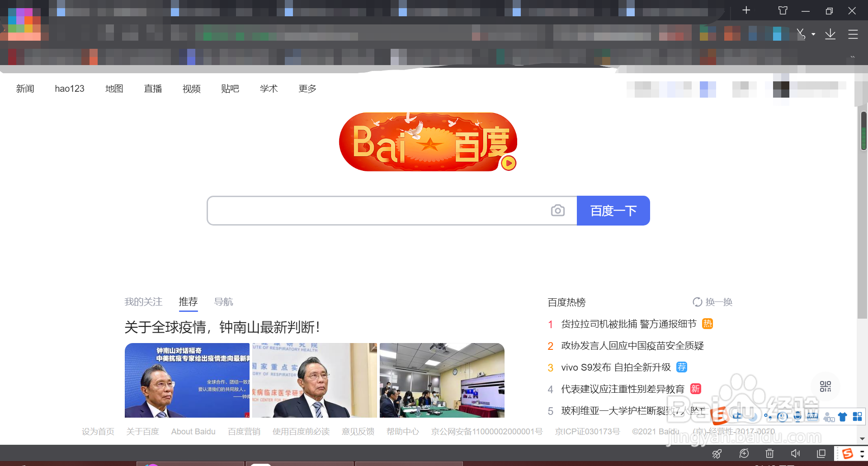Expand the Sogou menu arrow in system tray
Viewport: 868px width, 466px height.
pyautogui.click(x=862, y=456)
